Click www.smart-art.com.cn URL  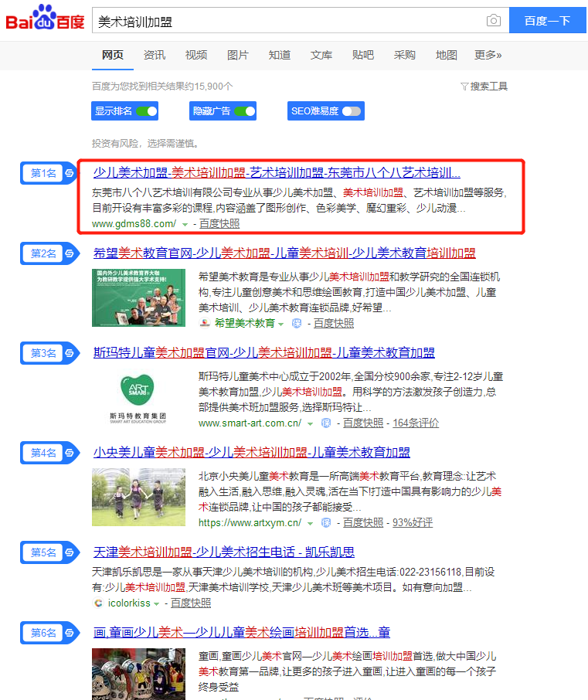pos(250,423)
